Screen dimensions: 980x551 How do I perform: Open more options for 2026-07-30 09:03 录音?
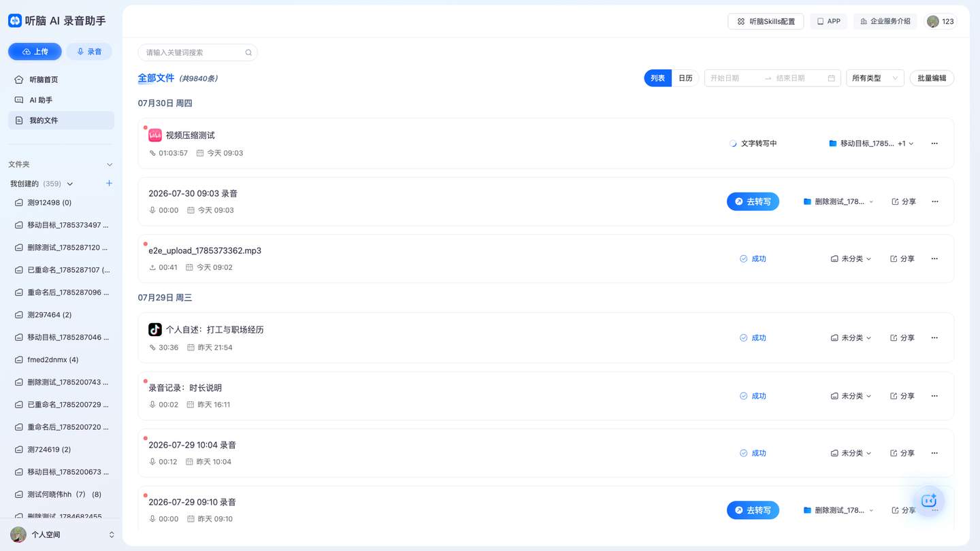(x=934, y=201)
